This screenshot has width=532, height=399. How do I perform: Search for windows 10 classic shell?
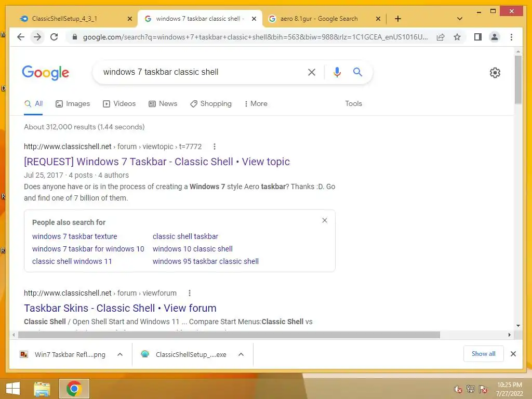[x=193, y=249]
